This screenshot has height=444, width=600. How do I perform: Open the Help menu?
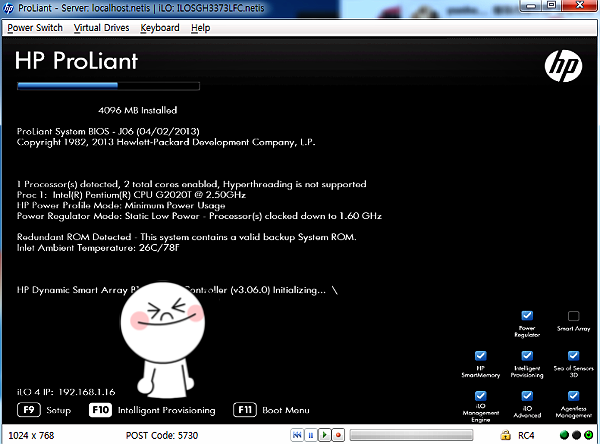point(201,28)
